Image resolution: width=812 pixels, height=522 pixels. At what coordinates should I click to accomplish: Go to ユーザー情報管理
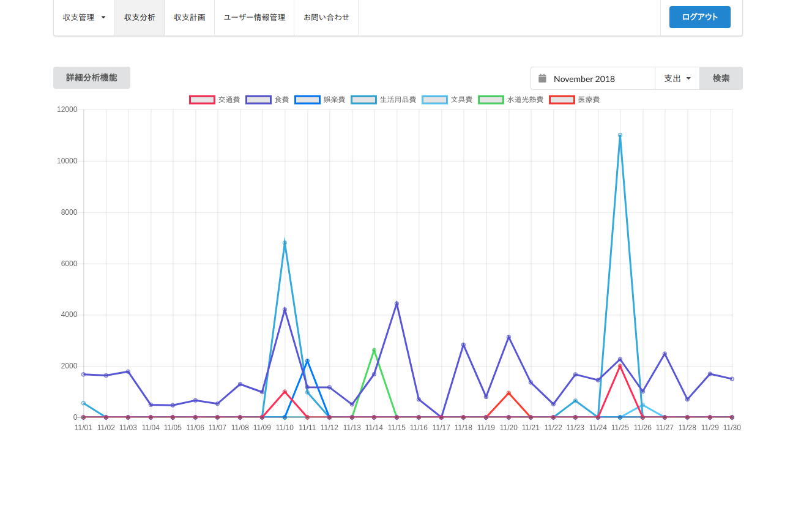click(x=255, y=18)
